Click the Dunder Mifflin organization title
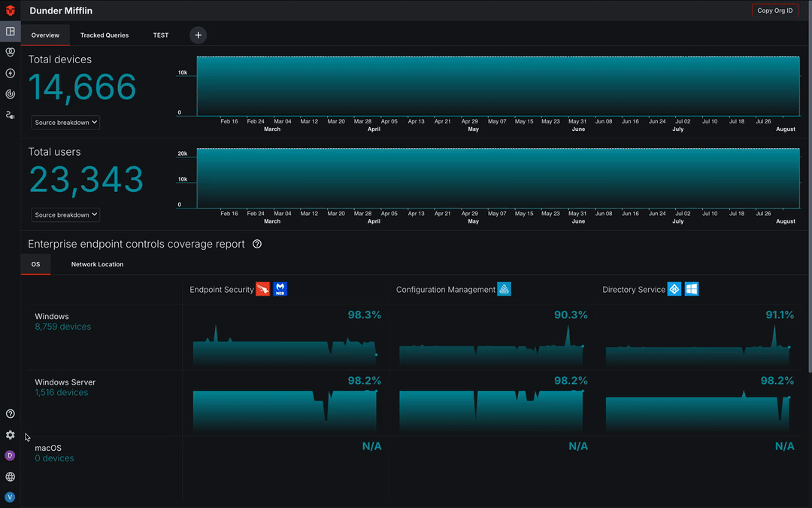This screenshot has width=812, height=508. [x=61, y=11]
